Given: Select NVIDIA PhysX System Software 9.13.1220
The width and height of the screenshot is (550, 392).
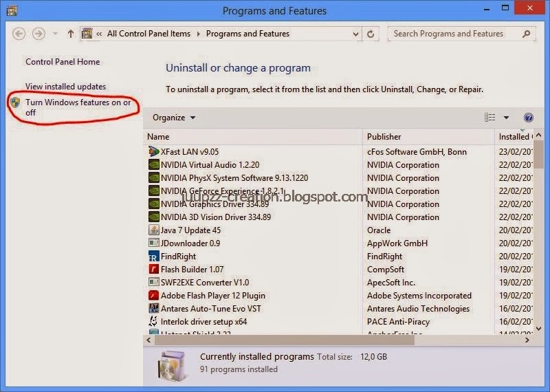Looking at the screenshot, I should (x=234, y=178).
